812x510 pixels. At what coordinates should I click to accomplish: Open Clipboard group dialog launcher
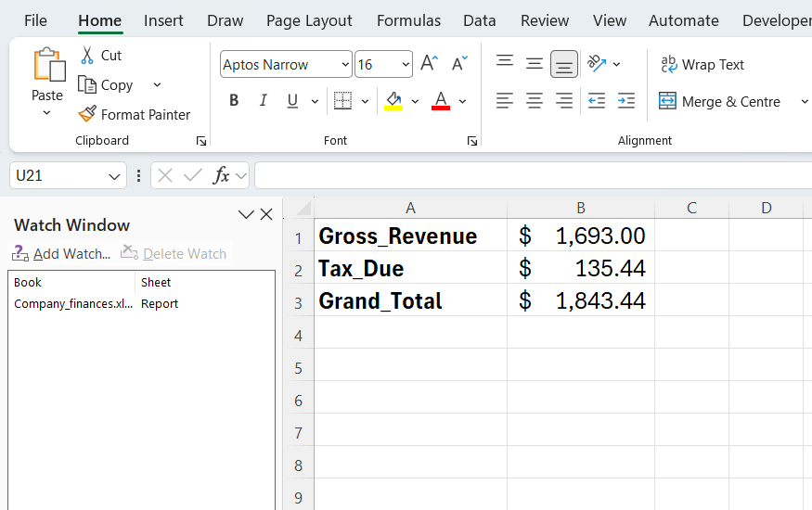coord(201,141)
